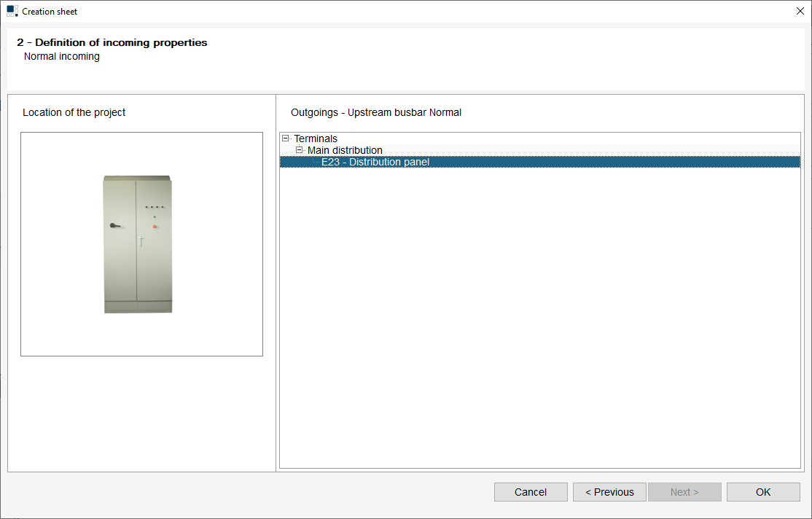Click the Normal incoming subtitle text
Screen dimensions: 812x519
pos(61,56)
